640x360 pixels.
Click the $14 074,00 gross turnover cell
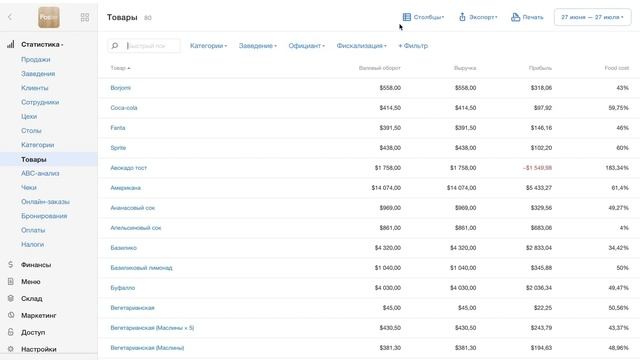coord(386,188)
